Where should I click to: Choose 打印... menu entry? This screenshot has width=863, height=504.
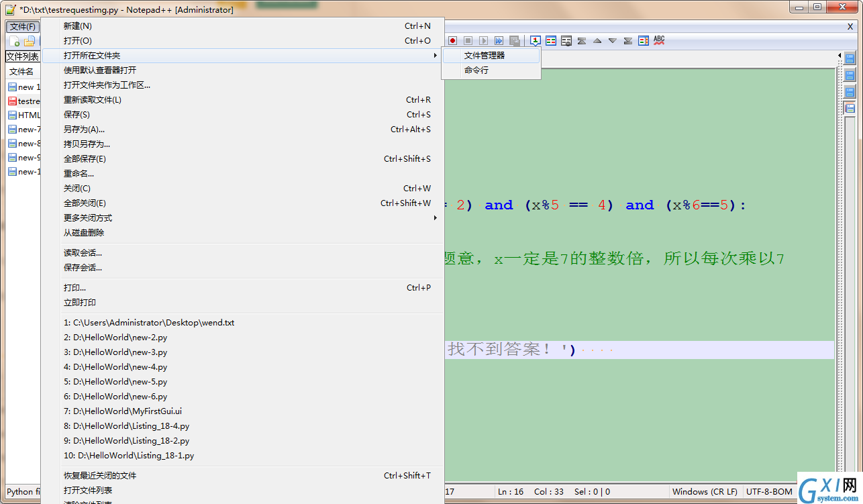click(243, 288)
